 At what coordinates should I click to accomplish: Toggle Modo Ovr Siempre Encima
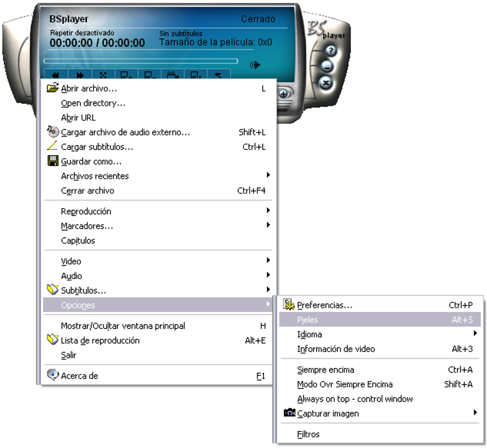pyautogui.click(x=380, y=385)
